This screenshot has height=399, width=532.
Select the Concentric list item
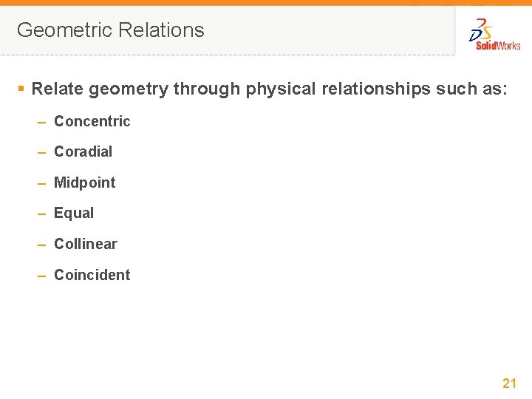click(x=92, y=121)
